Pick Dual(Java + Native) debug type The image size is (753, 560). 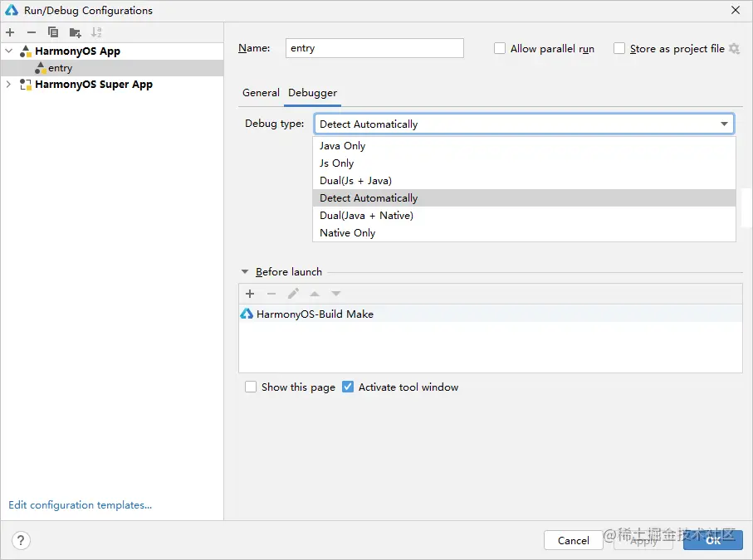pyautogui.click(x=524, y=216)
